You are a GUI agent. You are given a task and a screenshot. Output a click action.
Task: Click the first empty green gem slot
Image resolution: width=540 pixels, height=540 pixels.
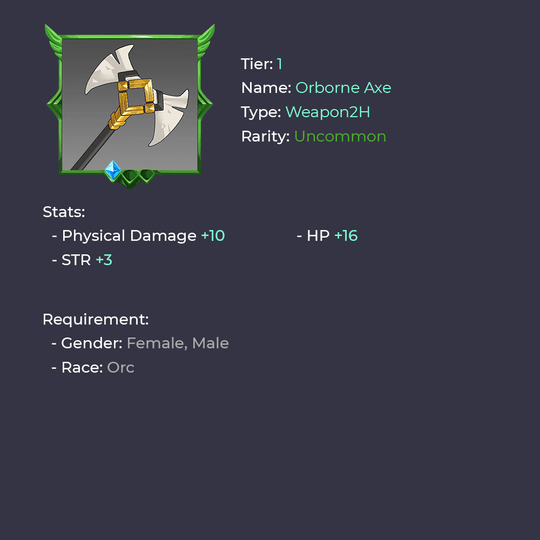[x=130, y=177]
